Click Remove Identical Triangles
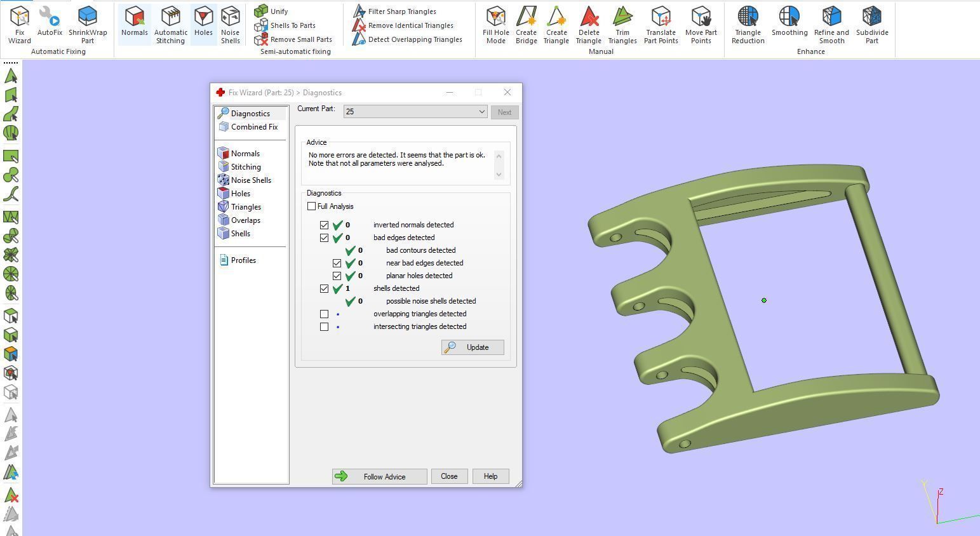The image size is (980, 536). [x=403, y=25]
